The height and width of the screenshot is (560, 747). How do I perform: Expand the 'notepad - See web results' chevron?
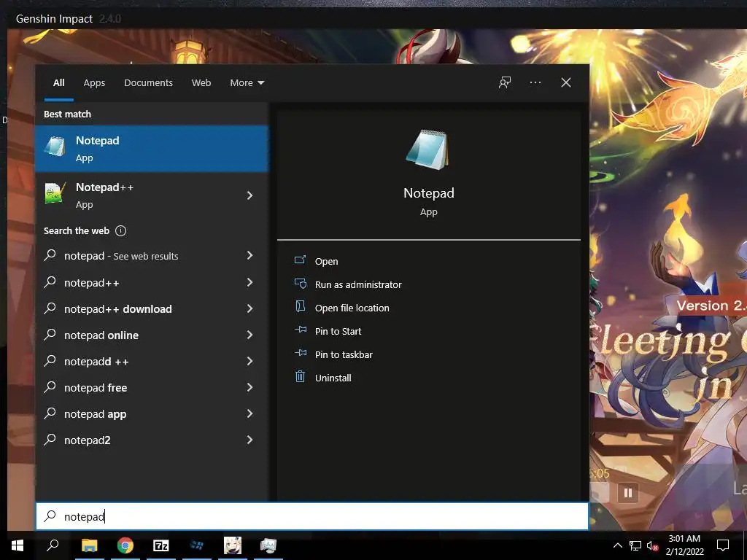click(249, 256)
